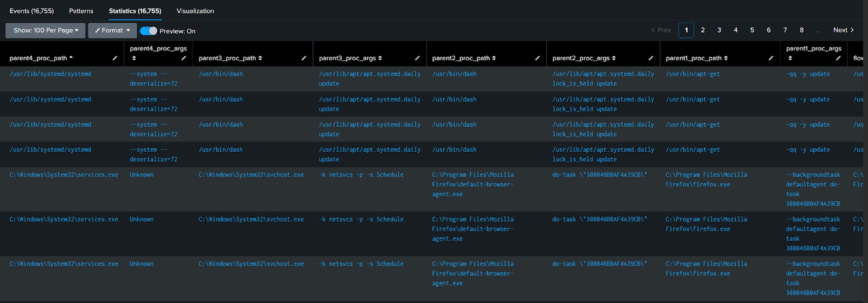Click the Prev pagination button
Viewport: 868px width, 303px height.
661,30
